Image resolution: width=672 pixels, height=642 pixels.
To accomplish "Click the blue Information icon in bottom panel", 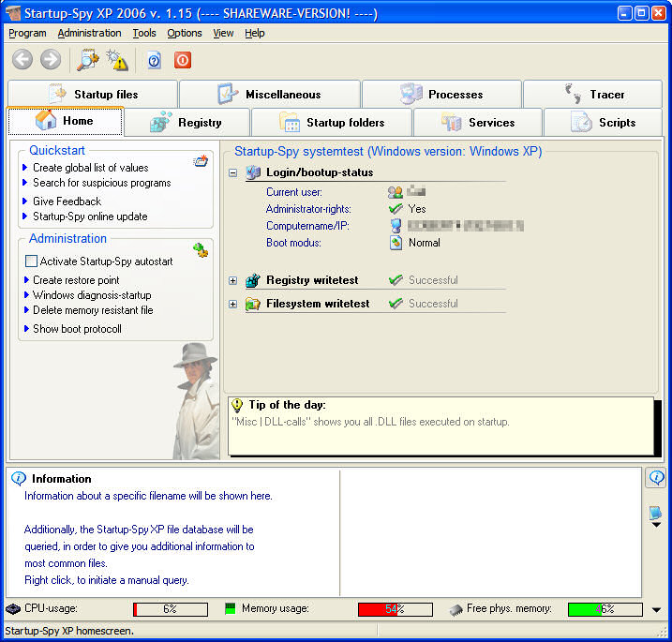I will [x=19, y=478].
